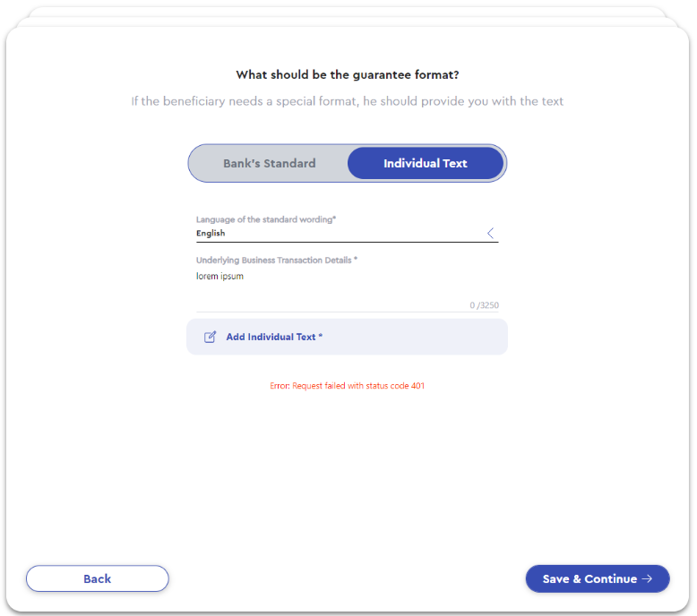
Task: Click the arrow icon on Save & Continue
Action: [x=647, y=578]
